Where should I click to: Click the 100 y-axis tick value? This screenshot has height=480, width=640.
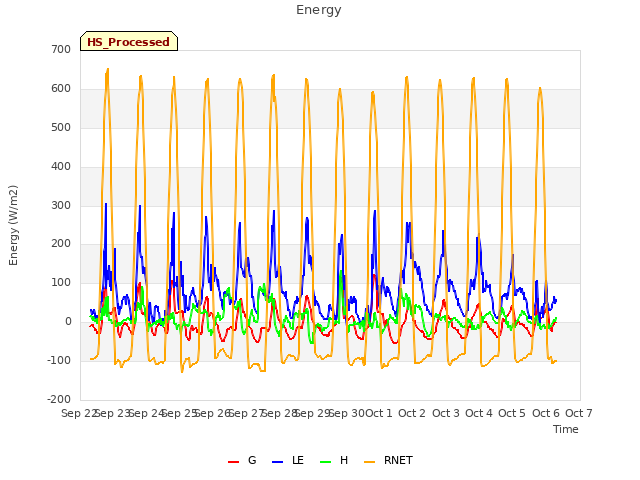coord(61,282)
